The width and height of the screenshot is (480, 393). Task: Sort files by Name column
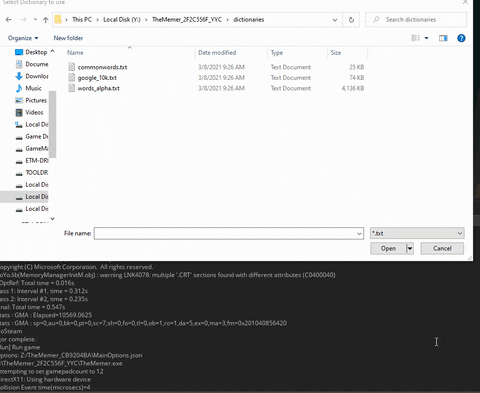click(75, 53)
